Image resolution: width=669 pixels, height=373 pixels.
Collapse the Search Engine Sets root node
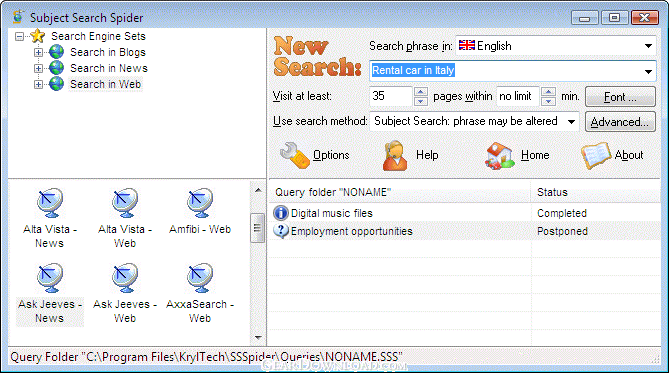click(19, 37)
